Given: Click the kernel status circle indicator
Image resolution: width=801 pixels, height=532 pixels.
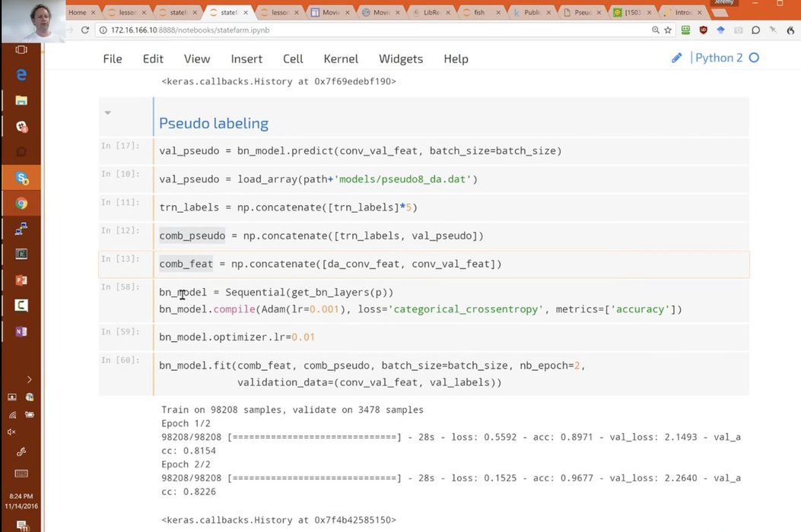Looking at the screenshot, I should tap(754, 59).
